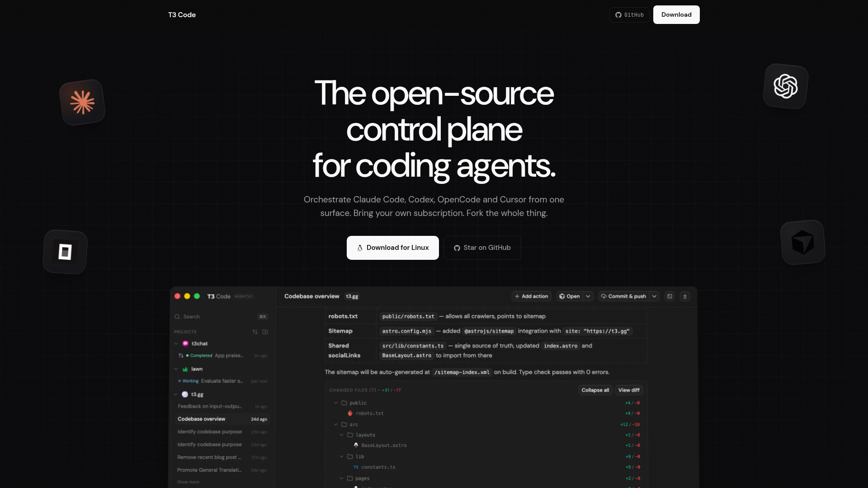Image resolution: width=868 pixels, height=488 pixels.
Task: Click the robots.txt row in changed files
Action: pos(486,413)
